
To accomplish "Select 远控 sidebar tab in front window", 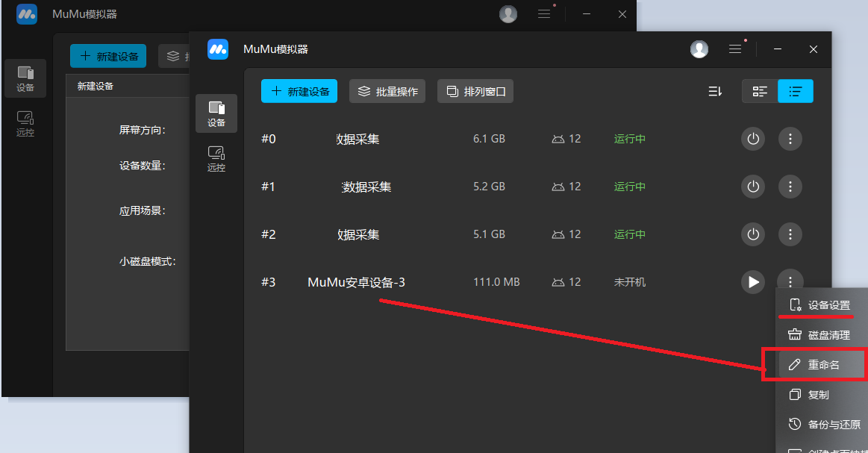I will click(x=216, y=159).
